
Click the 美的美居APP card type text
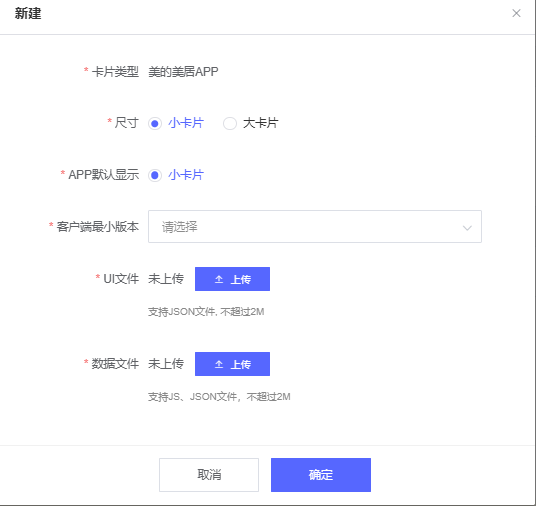tap(183, 71)
